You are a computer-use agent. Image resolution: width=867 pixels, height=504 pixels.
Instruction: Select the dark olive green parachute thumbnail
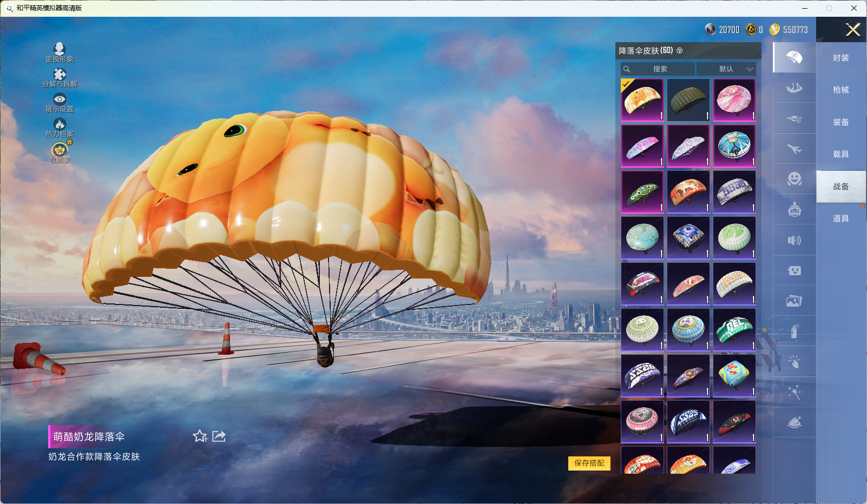coord(688,100)
